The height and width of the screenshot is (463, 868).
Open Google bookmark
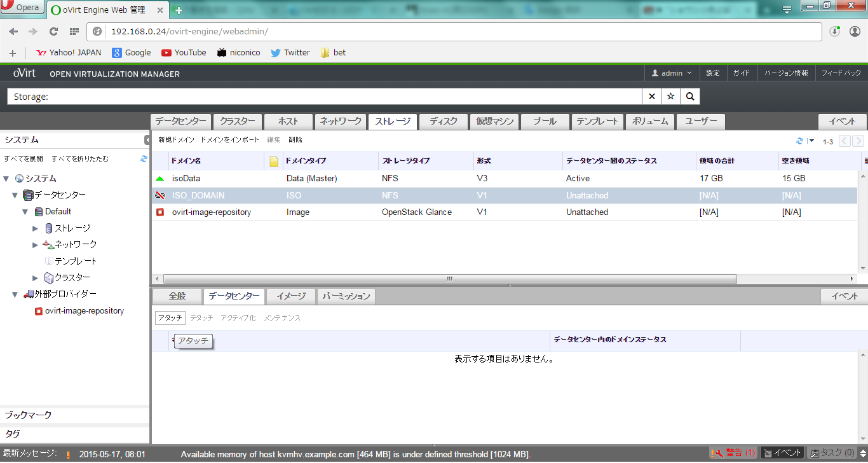click(132, 53)
